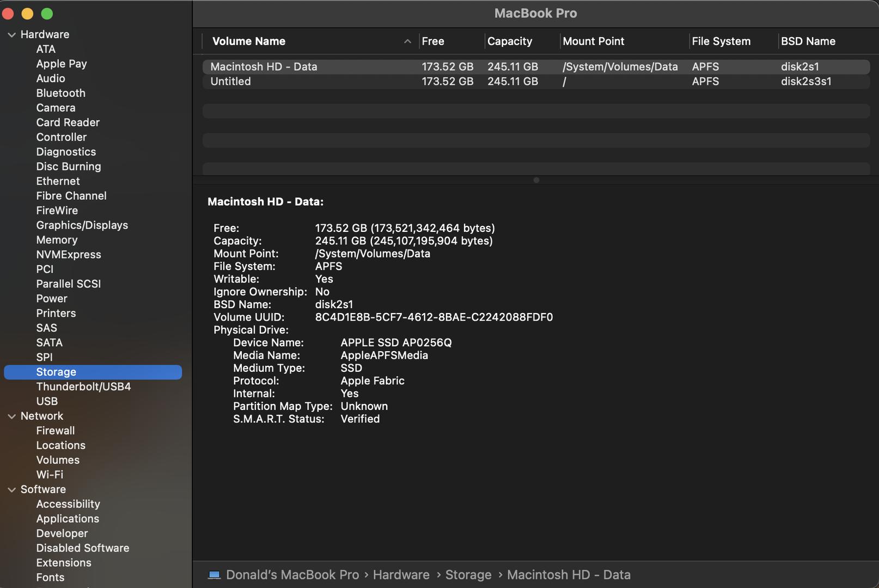Open the Audio hardware section

pyautogui.click(x=51, y=78)
